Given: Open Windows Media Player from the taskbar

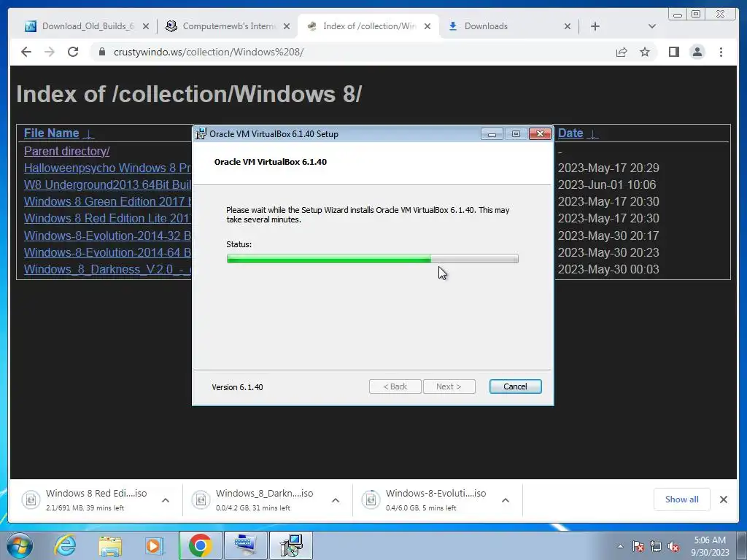Looking at the screenshot, I should [x=154, y=545].
